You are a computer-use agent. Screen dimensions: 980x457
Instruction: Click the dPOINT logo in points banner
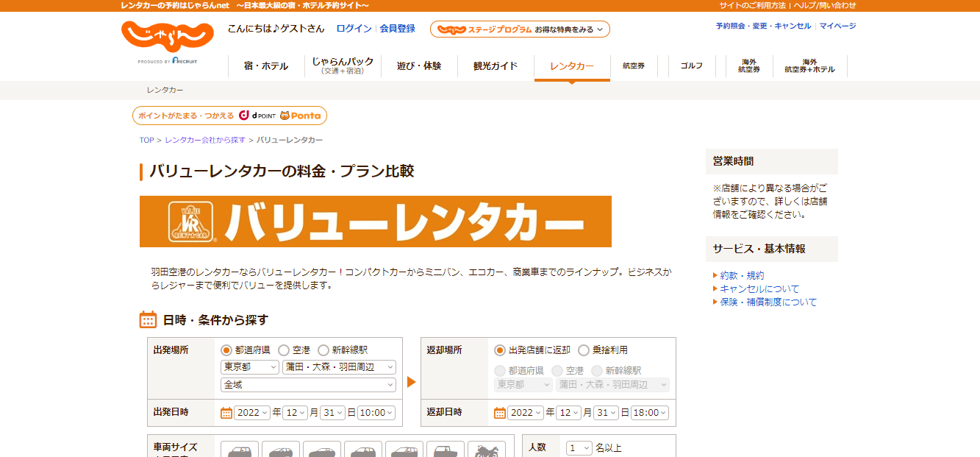point(257,116)
